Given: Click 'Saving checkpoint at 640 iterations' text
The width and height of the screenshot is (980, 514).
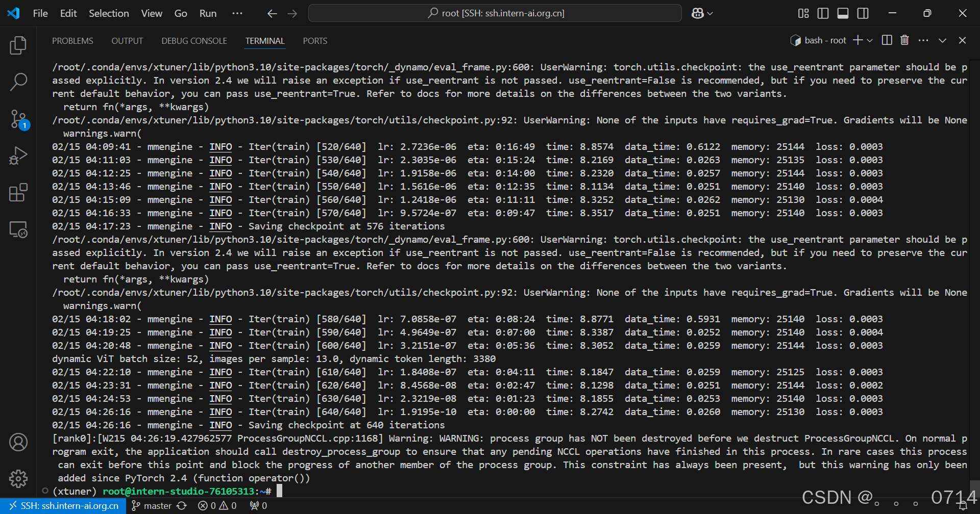Looking at the screenshot, I should coord(347,425).
